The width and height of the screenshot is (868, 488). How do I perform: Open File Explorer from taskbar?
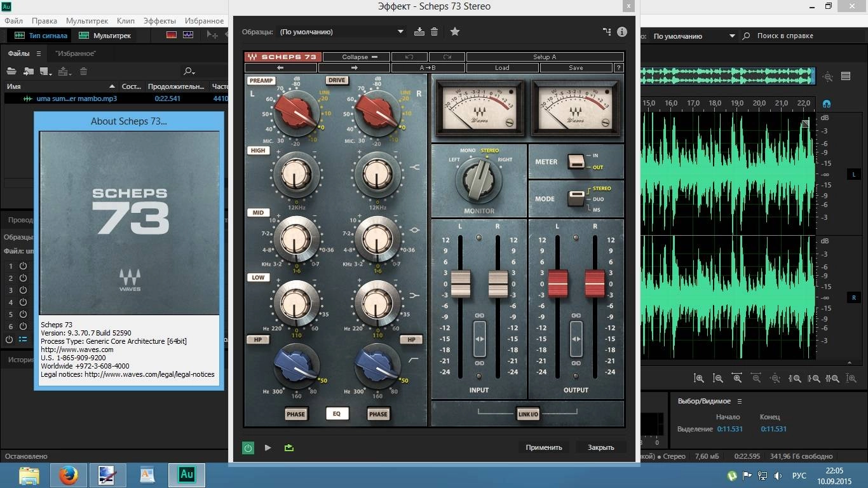point(29,475)
